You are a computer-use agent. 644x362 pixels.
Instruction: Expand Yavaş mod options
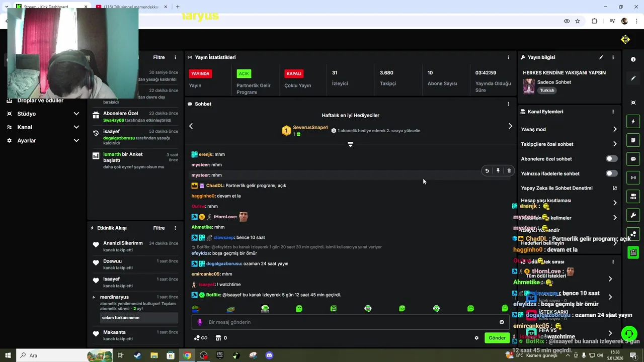tap(615, 129)
